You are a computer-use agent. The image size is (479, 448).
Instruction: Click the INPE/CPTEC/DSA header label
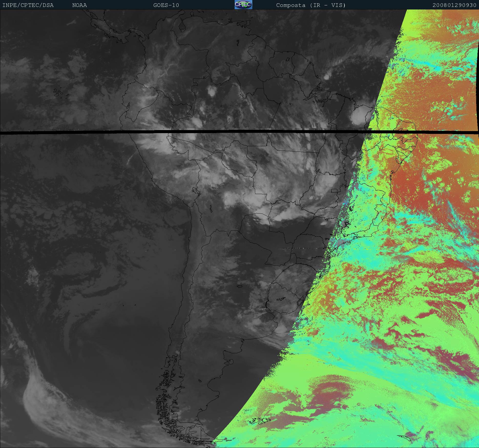[28, 5]
